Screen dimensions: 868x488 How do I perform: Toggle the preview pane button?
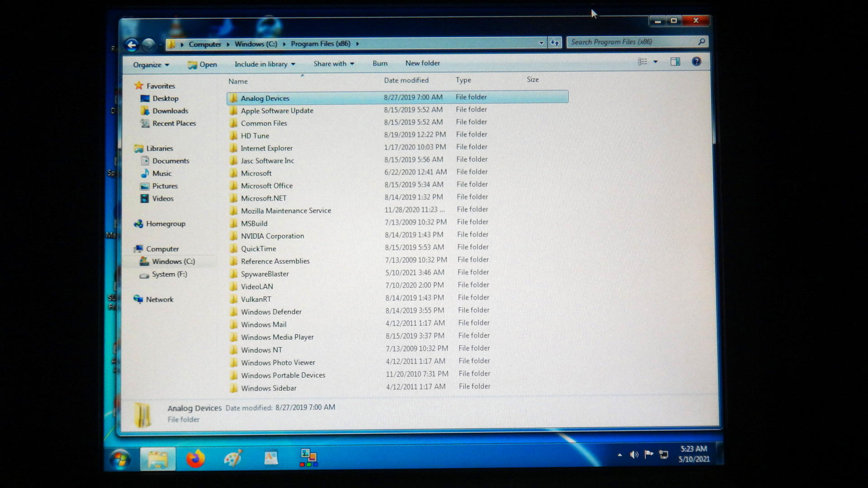pos(675,62)
